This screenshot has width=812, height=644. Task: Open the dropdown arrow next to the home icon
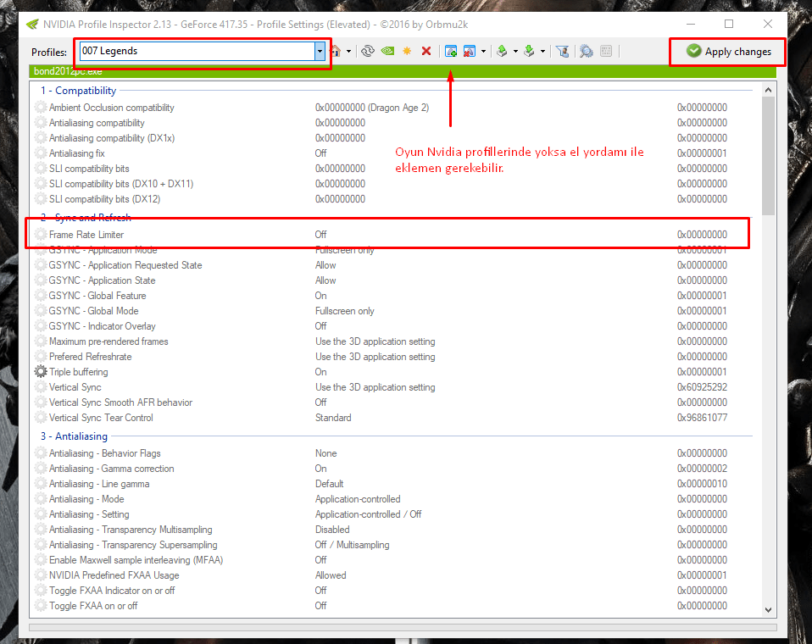[x=348, y=51]
